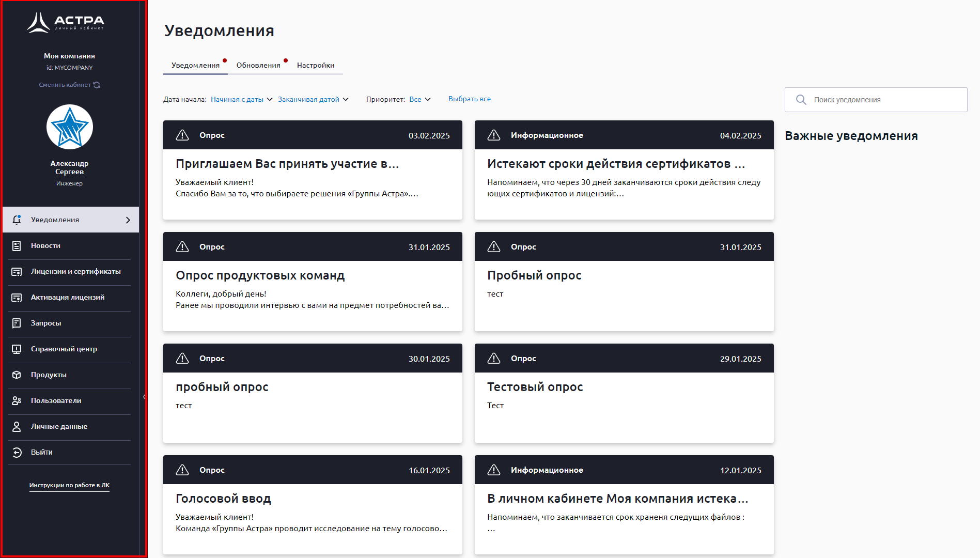Click the notification bell icon in sidebar
Screen dimensions: 980x558
coord(17,220)
